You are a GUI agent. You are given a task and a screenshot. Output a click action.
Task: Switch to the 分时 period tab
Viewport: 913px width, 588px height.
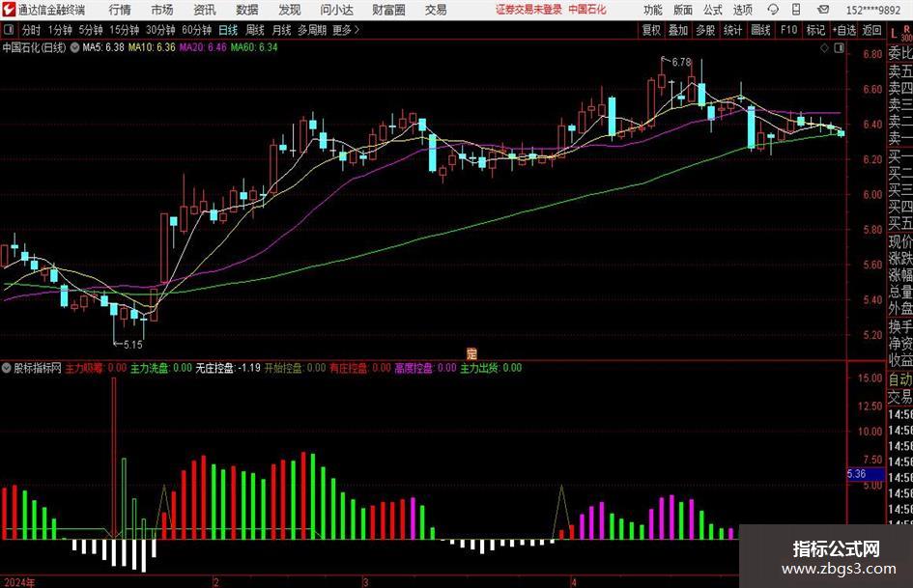(32, 30)
